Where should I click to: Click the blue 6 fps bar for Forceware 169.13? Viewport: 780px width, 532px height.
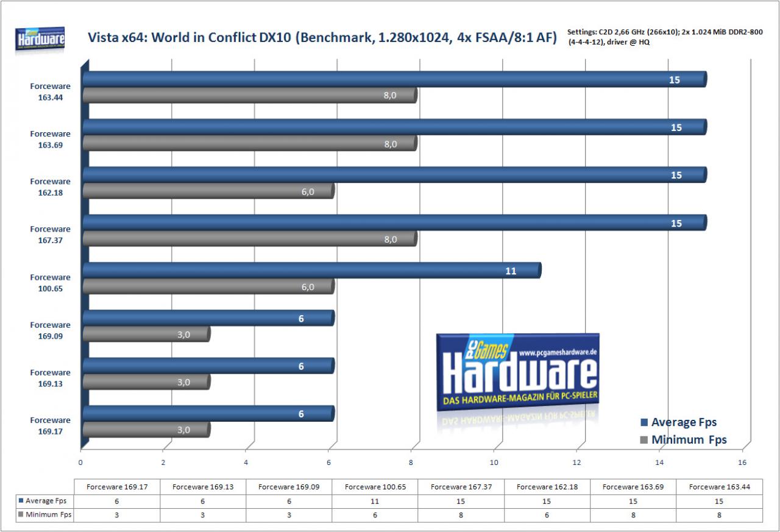208,366
